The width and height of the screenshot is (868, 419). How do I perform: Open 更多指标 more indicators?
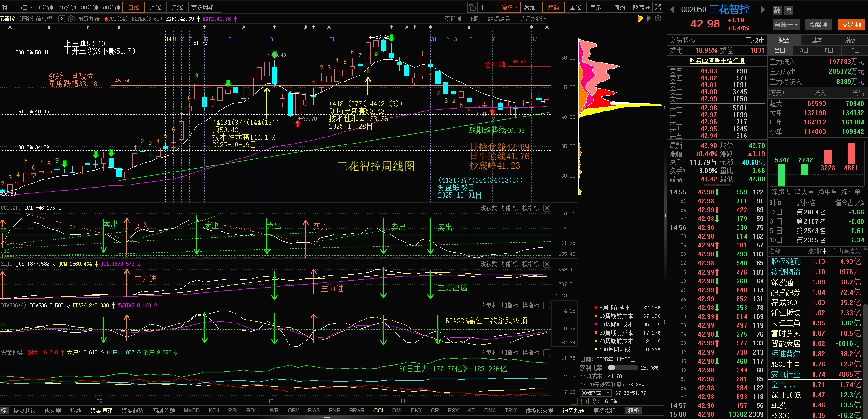coord(604,411)
